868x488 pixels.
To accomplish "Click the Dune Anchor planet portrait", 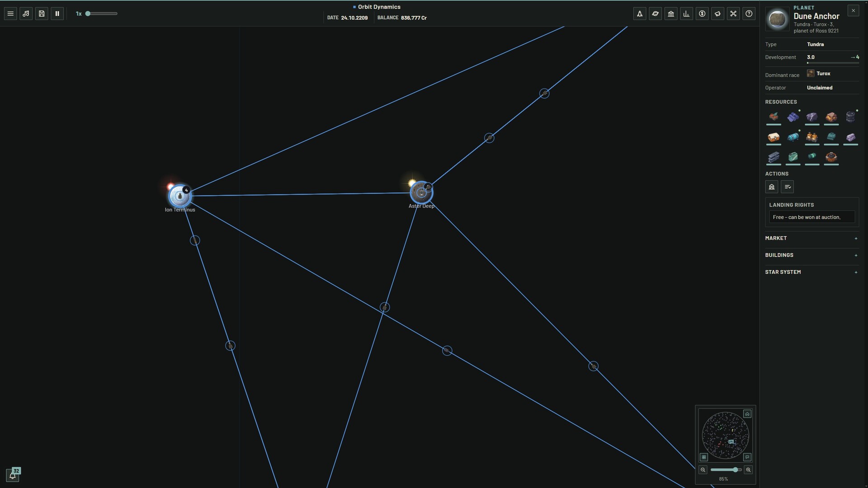I will [x=777, y=19].
